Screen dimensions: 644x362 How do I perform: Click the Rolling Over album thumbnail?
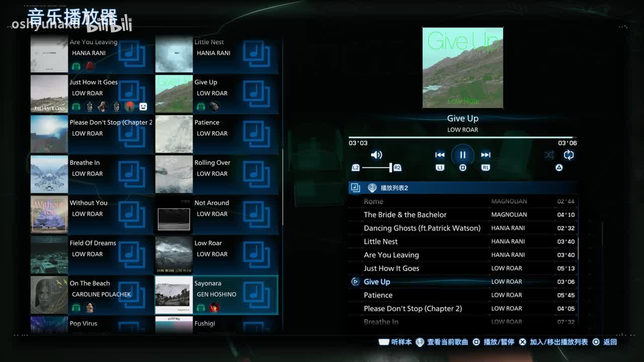(174, 174)
